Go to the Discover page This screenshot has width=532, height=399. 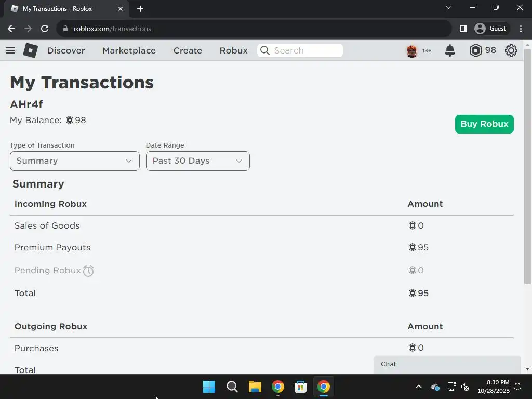[x=66, y=50]
